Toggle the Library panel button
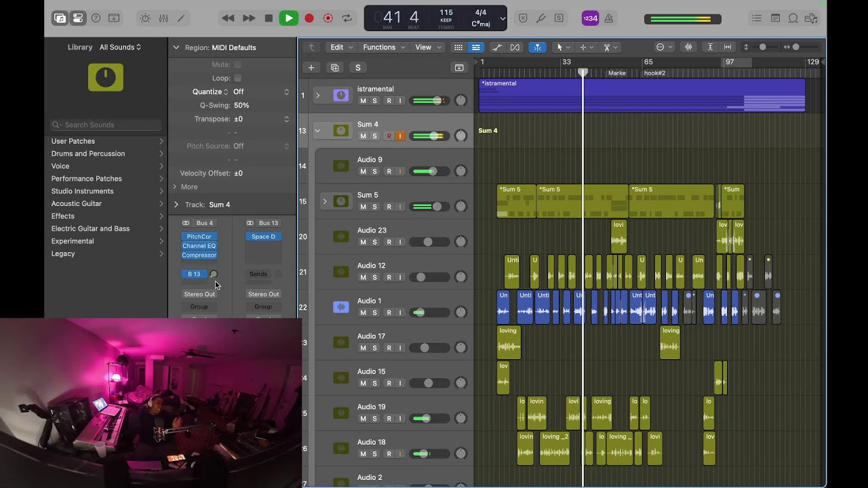 pos(60,18)
